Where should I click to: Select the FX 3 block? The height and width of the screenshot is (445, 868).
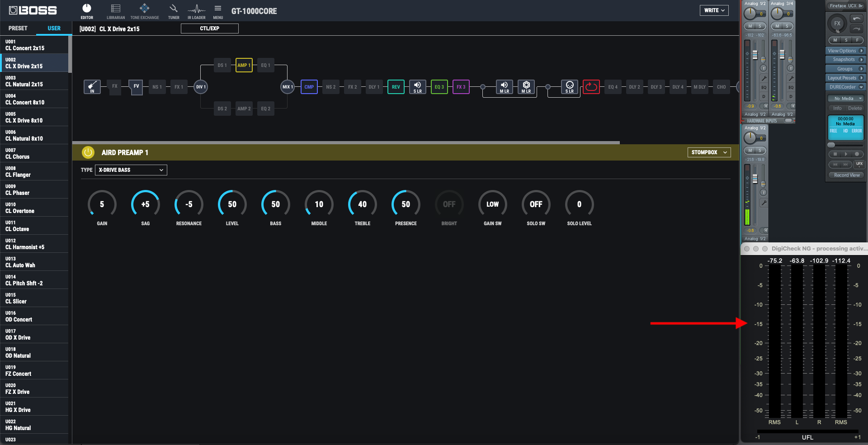(461, 87)
